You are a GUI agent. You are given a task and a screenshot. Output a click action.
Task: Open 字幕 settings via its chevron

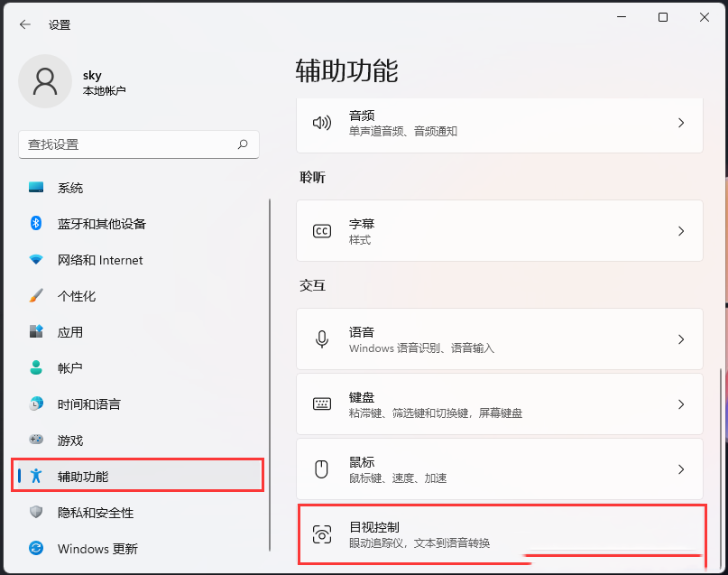tap(682, 231)
